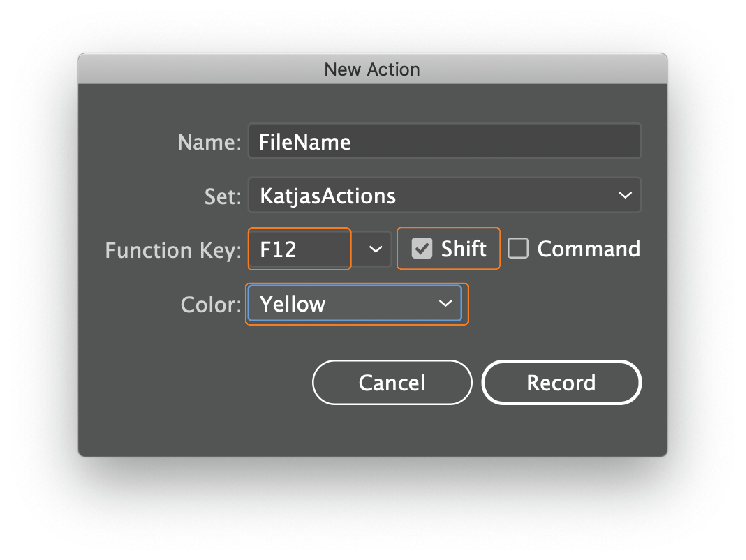Click the empty checkbox square before Command
Image resolution: width=746 pixels, height=560 pixels.
[x=518, y=248]
